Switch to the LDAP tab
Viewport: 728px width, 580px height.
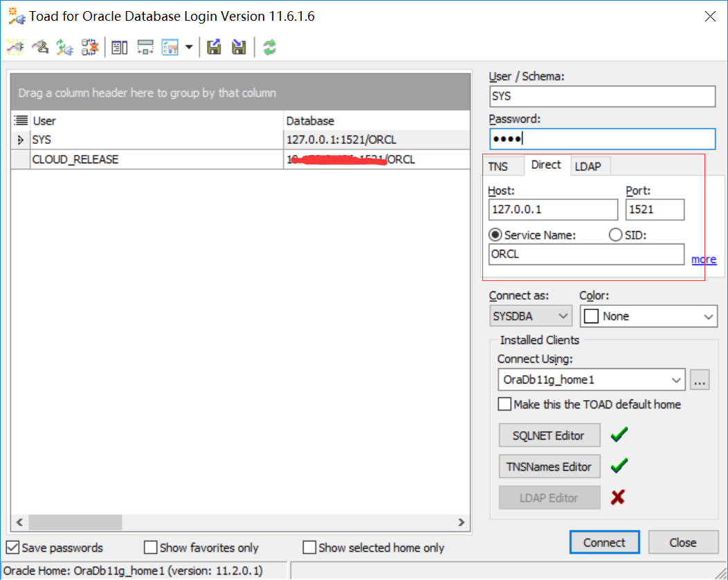(588, 167)
